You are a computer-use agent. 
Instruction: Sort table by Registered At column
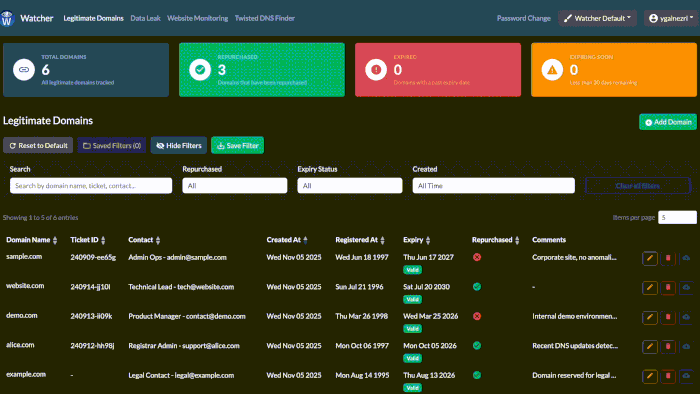(x=360, y=240)
